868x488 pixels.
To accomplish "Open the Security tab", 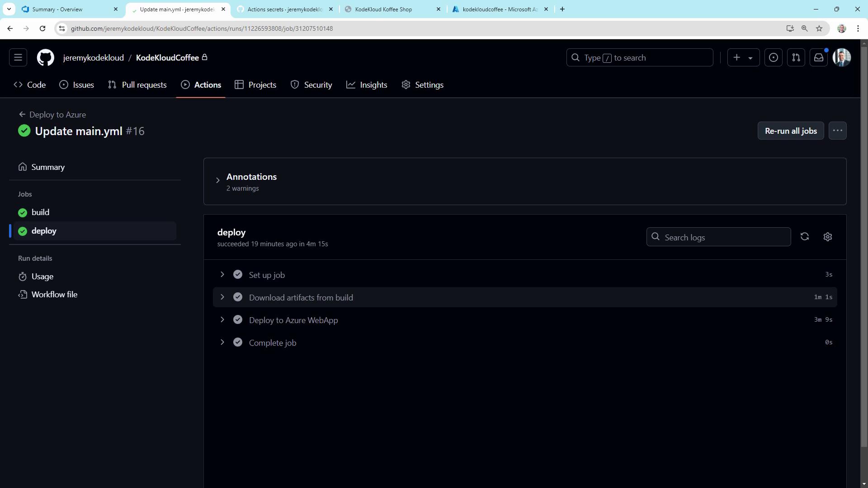I will tap(311, 85).
